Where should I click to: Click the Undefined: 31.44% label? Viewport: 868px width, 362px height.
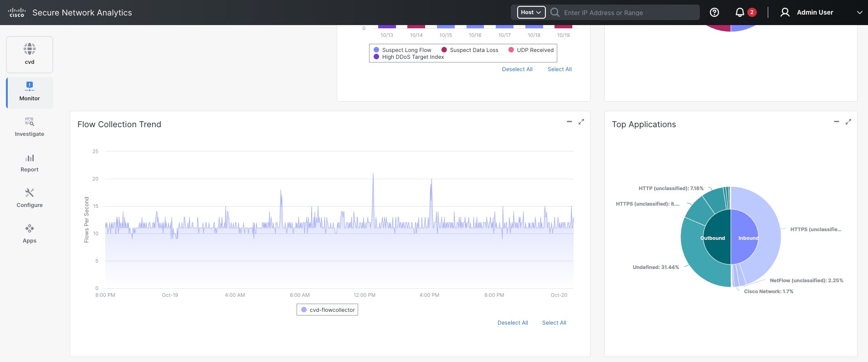point(656,267)
